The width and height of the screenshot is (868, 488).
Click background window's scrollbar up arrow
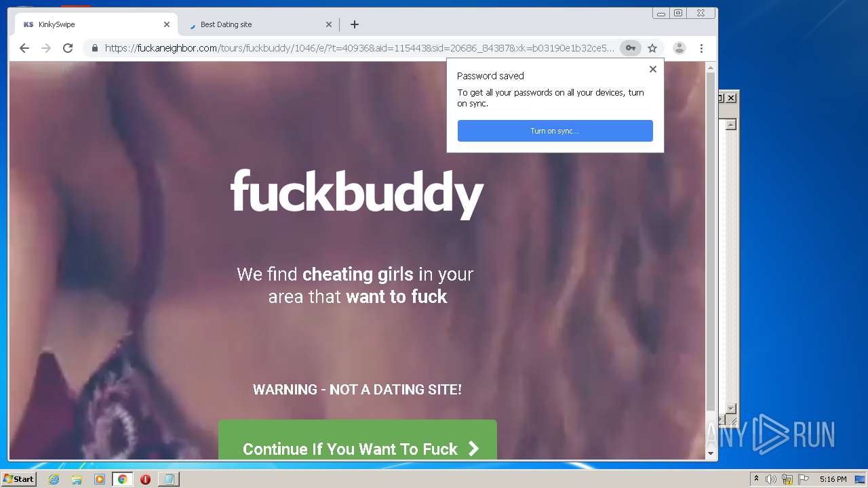click(x=731, y=125)
